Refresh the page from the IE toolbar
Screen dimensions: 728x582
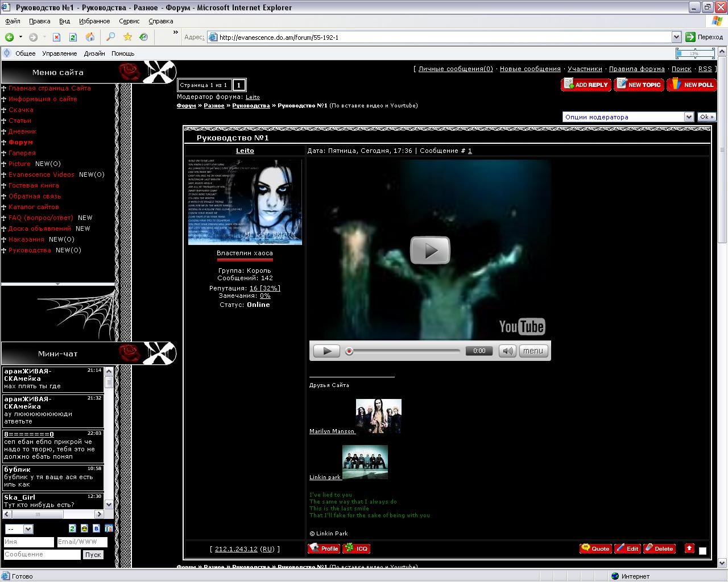click(x=73, y=37)
